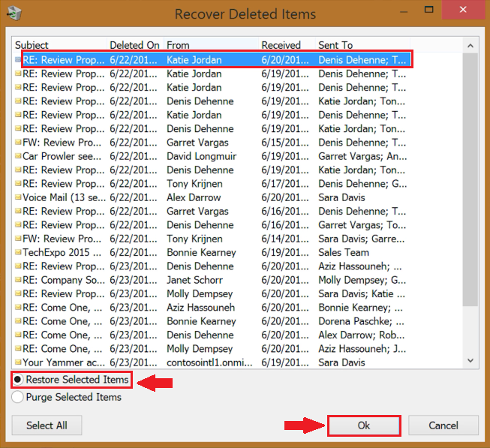
Task: Select the FW: Review message from Garret Vargas
Action: tap(212, 143)
